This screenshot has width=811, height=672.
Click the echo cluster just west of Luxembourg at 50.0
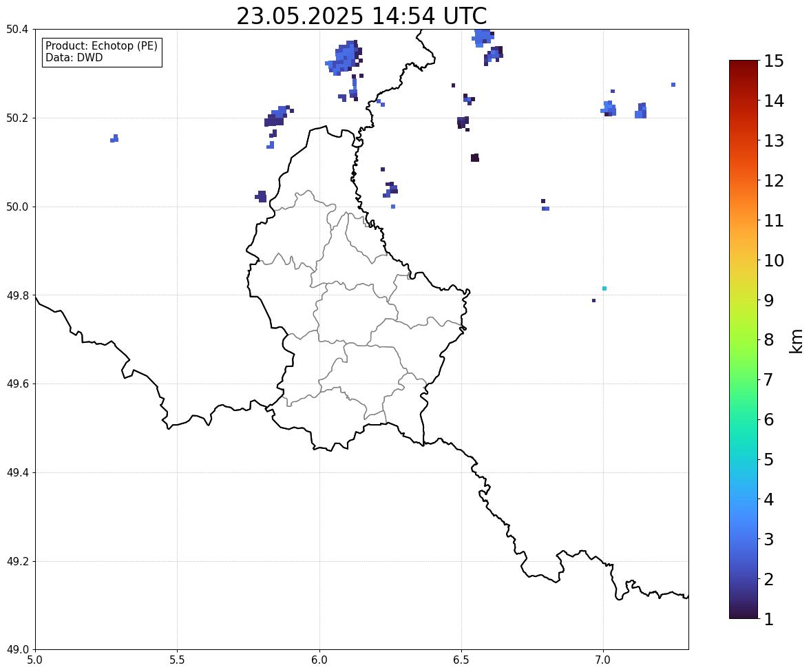(x=261, y=196)
